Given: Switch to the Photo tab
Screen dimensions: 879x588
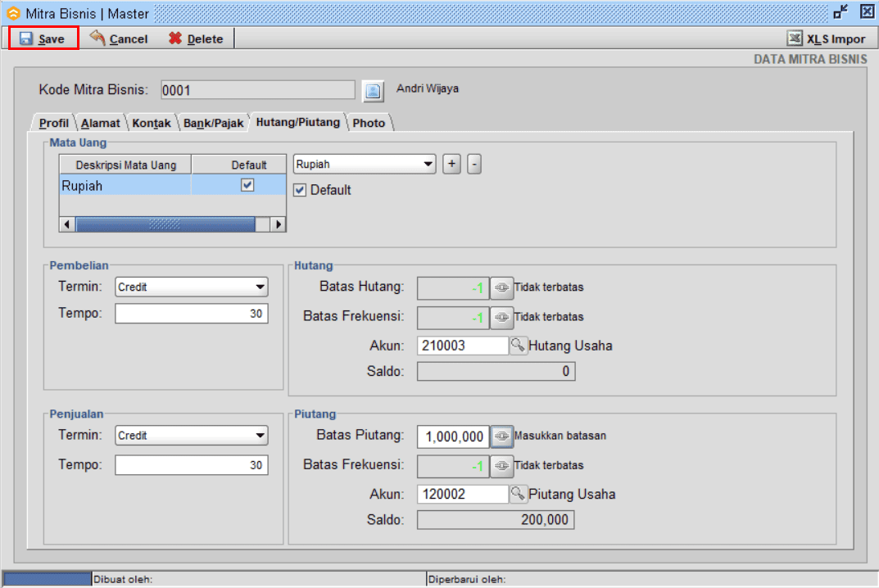Looking at the screenshot, I should tap(369, 123).
